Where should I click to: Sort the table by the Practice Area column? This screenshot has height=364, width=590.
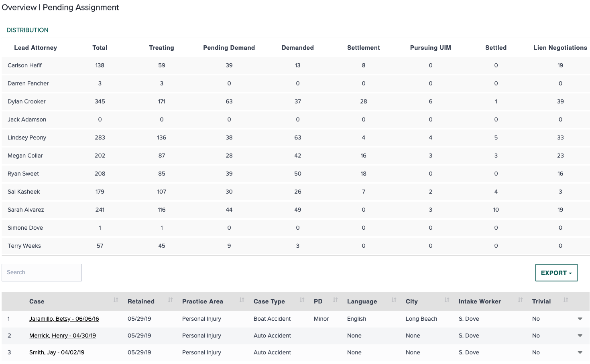(x=242, y=300)
